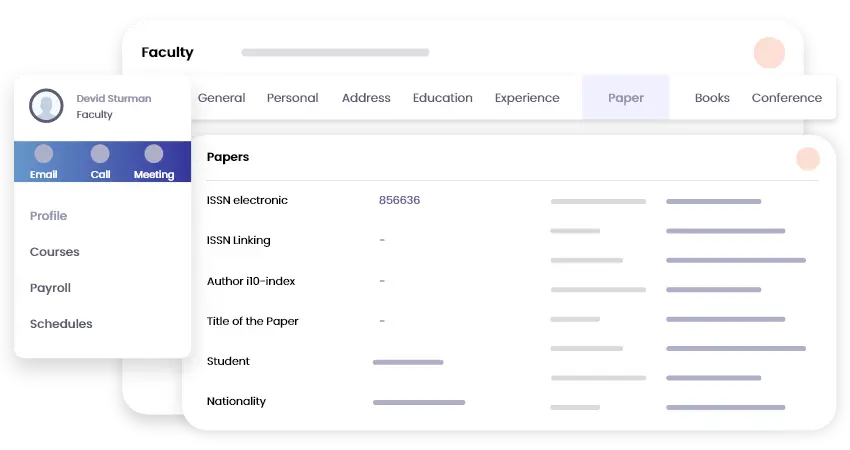Go to Courses in sidebar

tap(54, 252)
